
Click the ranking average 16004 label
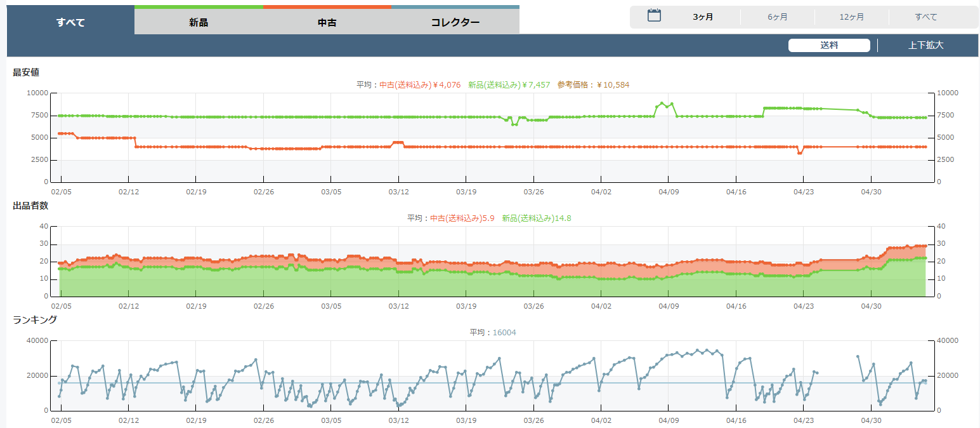(x=504, y=332)
